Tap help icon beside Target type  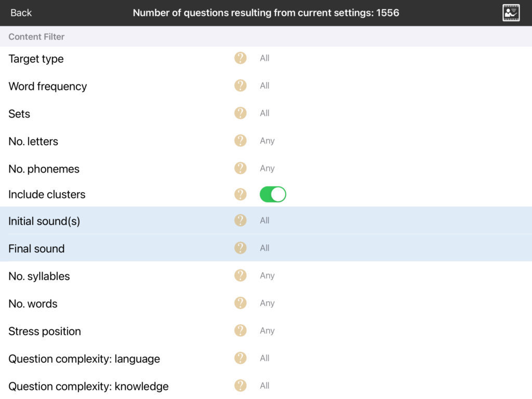[x=240, y=58]
